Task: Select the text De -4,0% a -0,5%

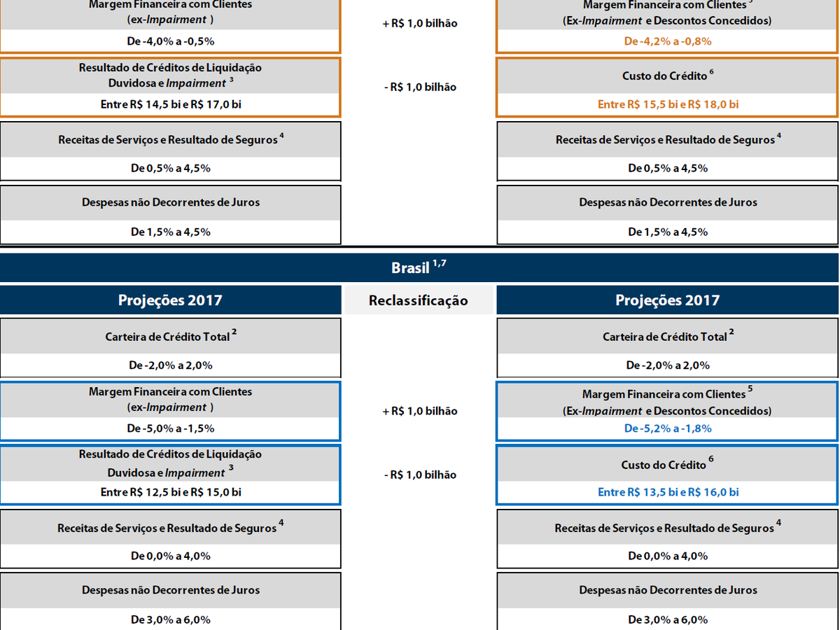Action: 170,41
